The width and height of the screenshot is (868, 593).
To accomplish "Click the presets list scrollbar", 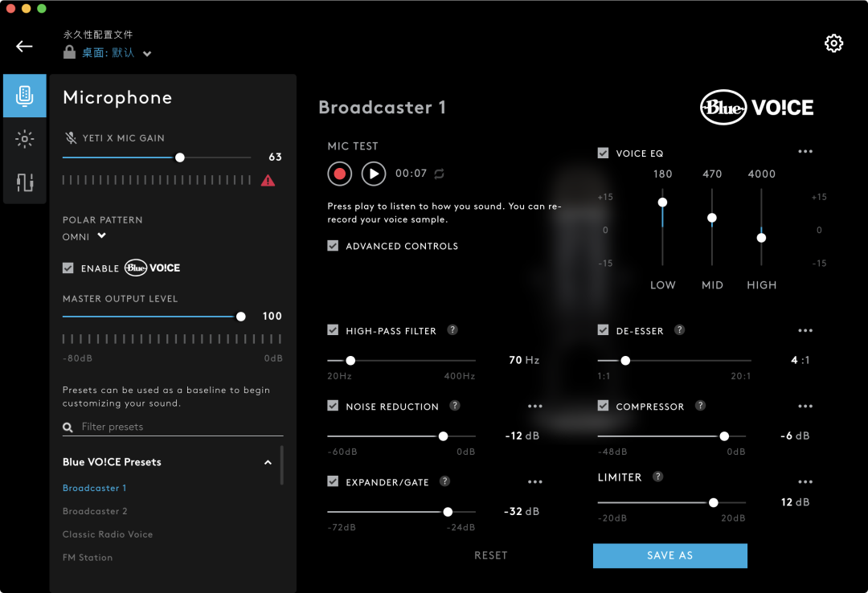I will click(x=282, y=465).
